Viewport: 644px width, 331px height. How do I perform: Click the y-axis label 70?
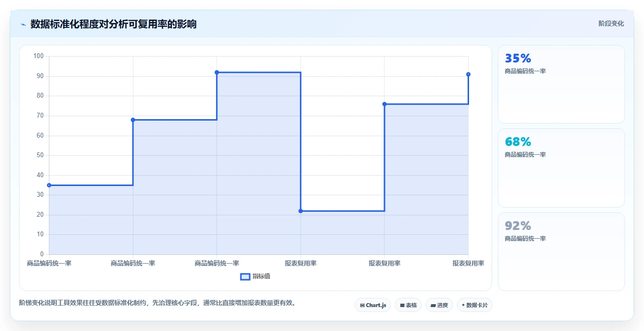[40, 116]
